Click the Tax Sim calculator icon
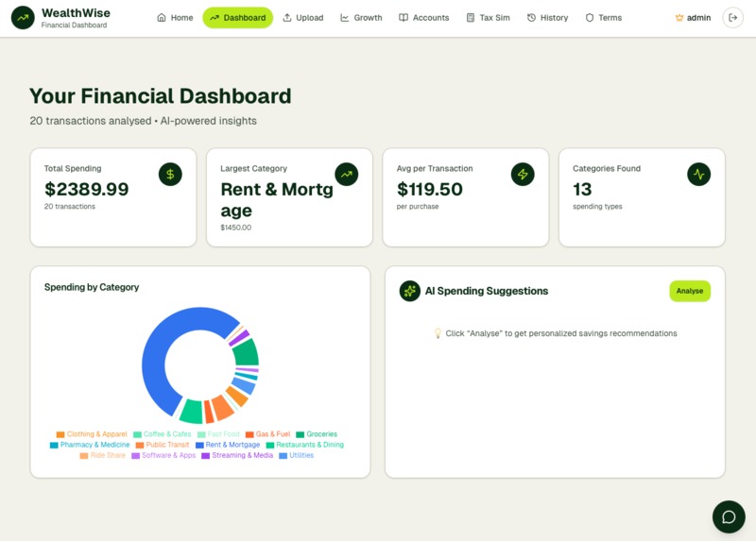 click(471, 18)
